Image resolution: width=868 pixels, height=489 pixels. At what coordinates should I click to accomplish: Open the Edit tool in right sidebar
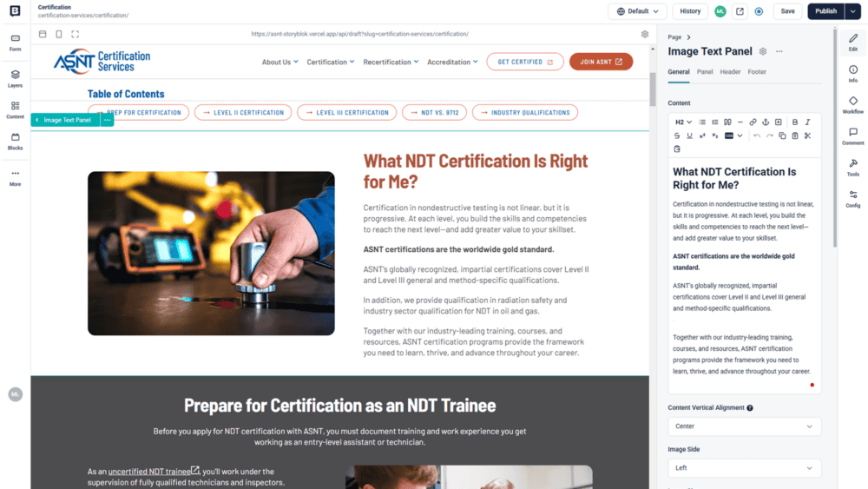point(853,42)
